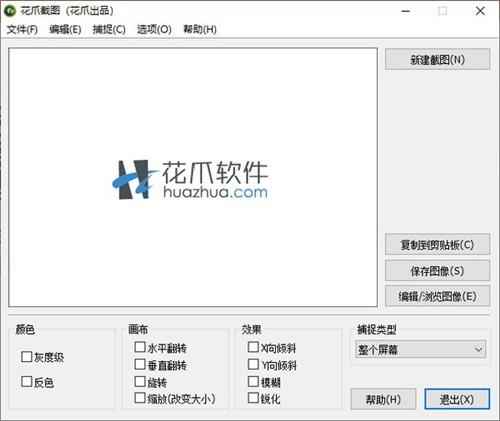
Task: Click 编辑/浏览图像(E) button
Action: coord(437,296)
